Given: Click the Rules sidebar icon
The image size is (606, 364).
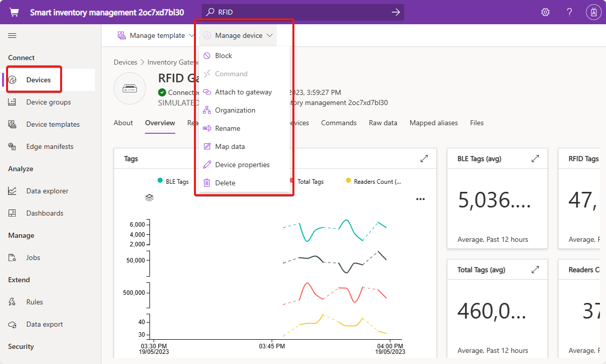Looking at the screenshot, I should coord(13,302).
